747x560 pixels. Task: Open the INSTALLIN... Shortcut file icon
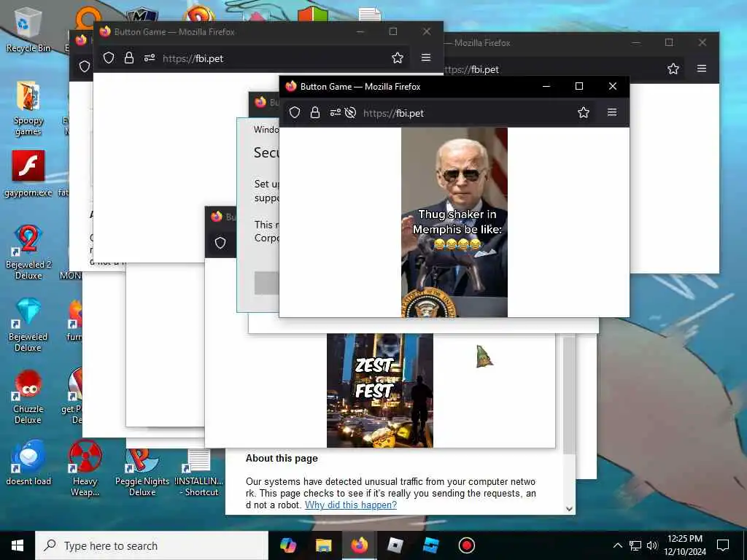click(x=199, y=472)
